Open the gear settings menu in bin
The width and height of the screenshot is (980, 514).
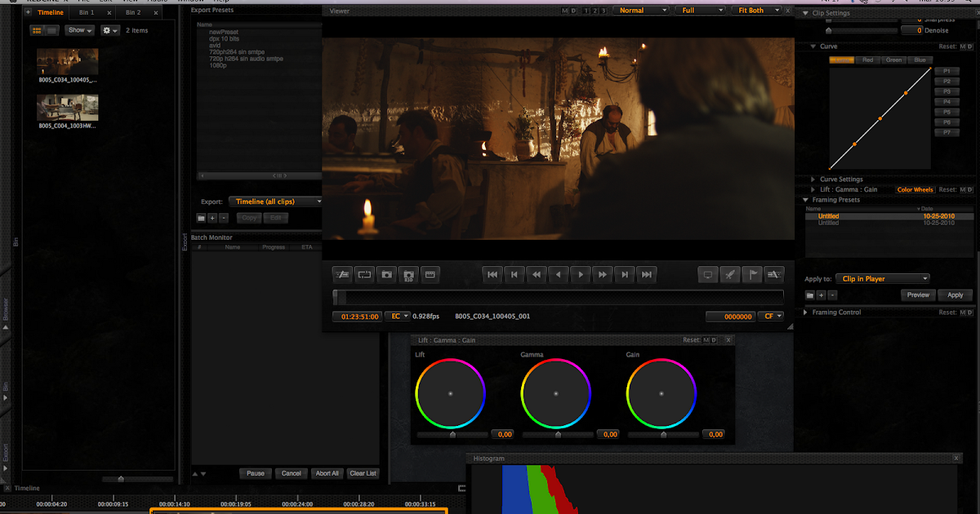pyautogui.click(x=109, y=30)
